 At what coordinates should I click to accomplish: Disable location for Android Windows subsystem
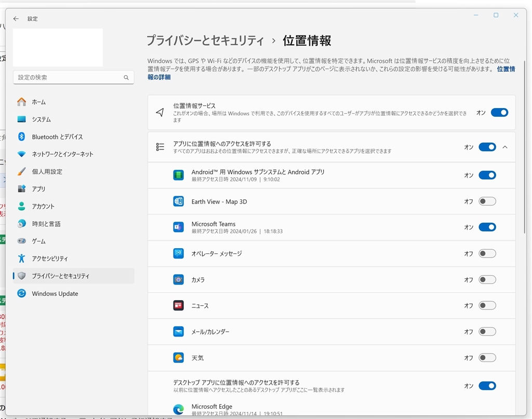click(487, 175)
